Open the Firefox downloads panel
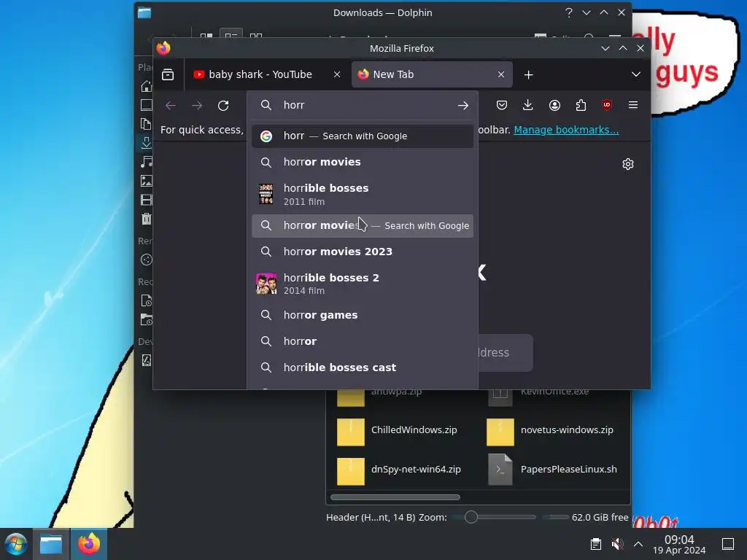 pos(528,105)
